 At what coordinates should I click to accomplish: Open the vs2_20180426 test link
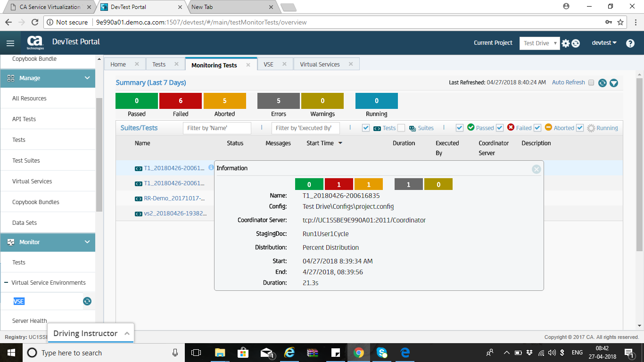pos(175,214)
